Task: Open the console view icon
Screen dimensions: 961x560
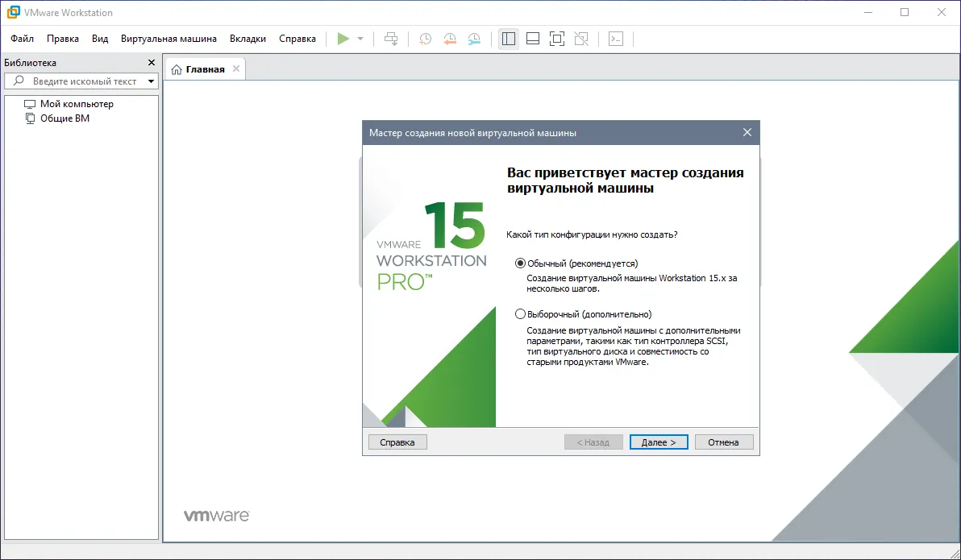Action: [x=615, y=39]
